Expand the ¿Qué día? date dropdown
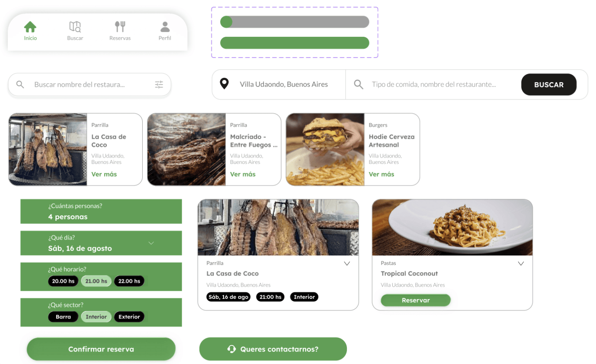 [x=151, y=243]
